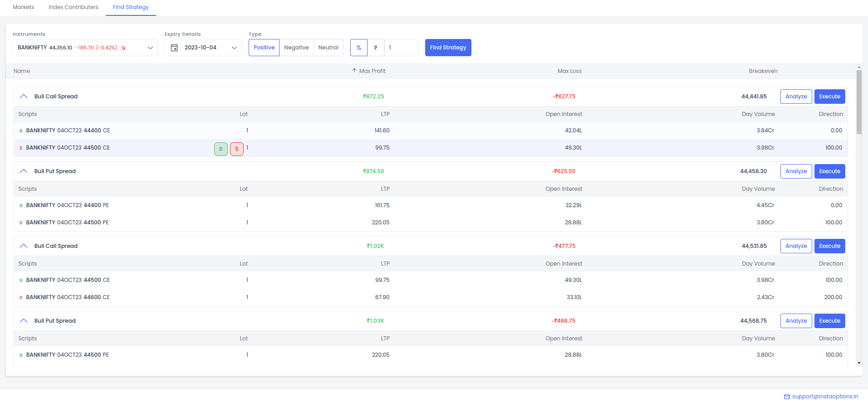Click the Max Loss column header
This screenshot has width=868, height=402.
tap(569, 71)
